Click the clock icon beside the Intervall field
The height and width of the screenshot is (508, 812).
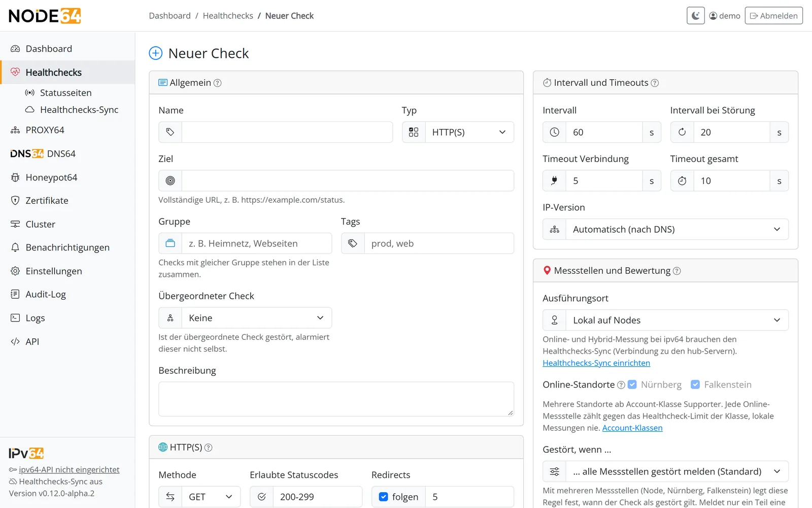(554, 132)
